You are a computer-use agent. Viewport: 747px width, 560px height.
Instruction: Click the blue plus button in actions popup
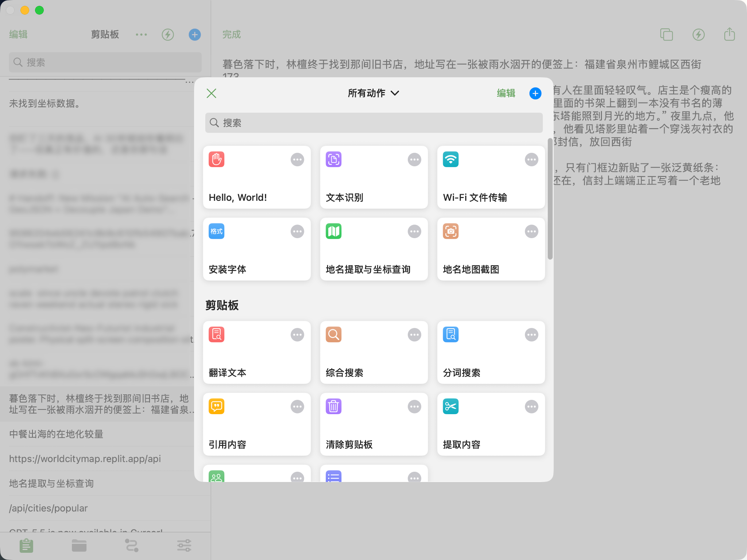coord(535,93)
